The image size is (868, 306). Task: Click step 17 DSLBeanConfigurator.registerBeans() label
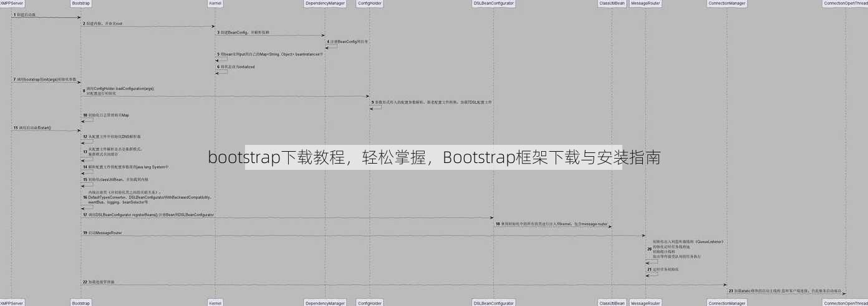[148, 214]
